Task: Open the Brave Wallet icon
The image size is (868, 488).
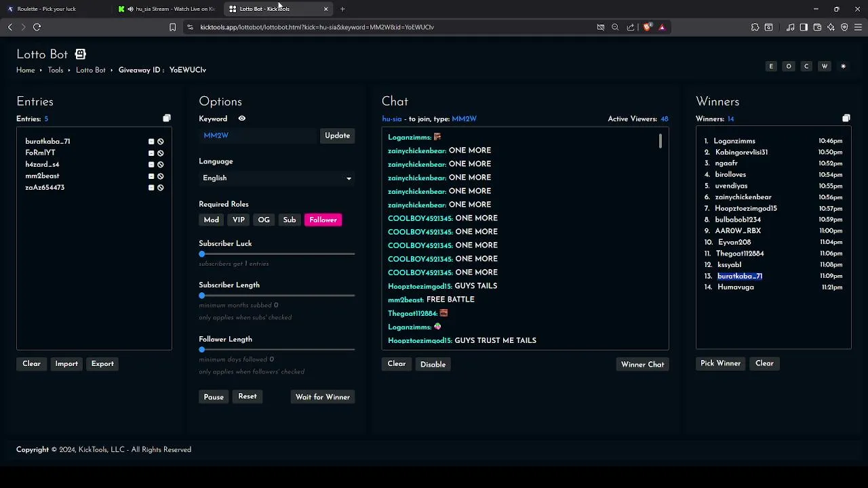Action: pos(817,27)
